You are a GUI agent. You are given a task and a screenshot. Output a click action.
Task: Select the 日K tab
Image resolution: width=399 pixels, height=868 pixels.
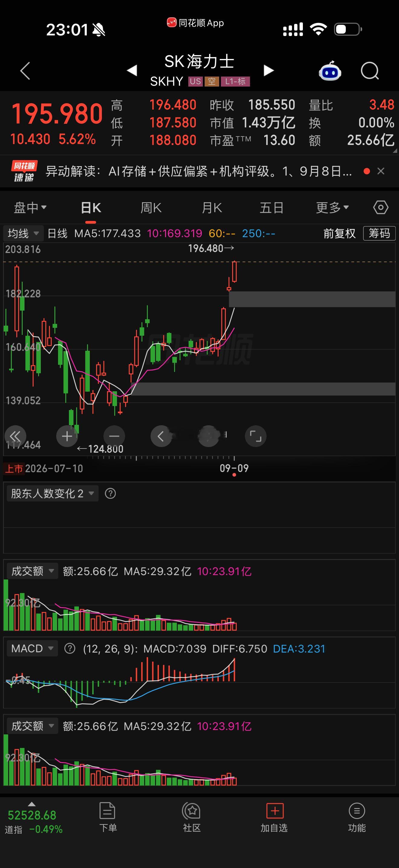(x=91, y=208)
